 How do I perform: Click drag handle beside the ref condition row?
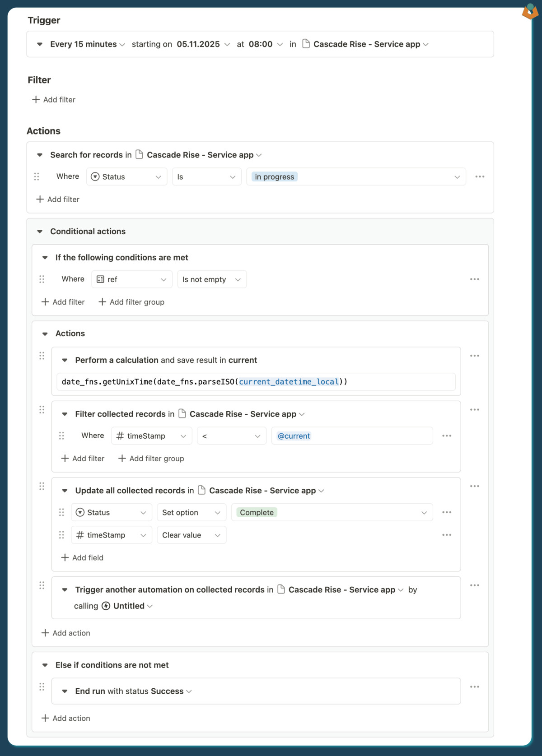coord(42,279)
